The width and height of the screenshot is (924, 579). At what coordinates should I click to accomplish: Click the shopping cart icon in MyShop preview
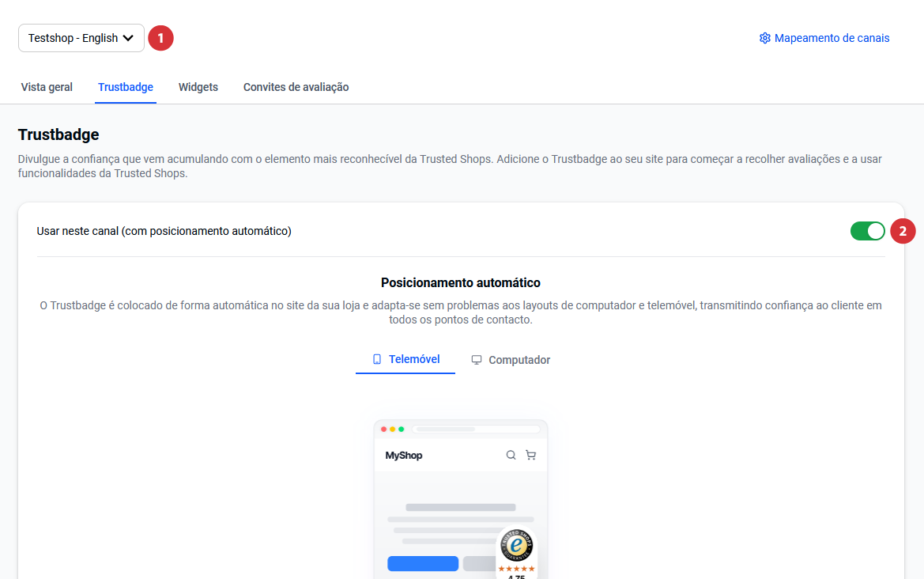tap(530, 455)
